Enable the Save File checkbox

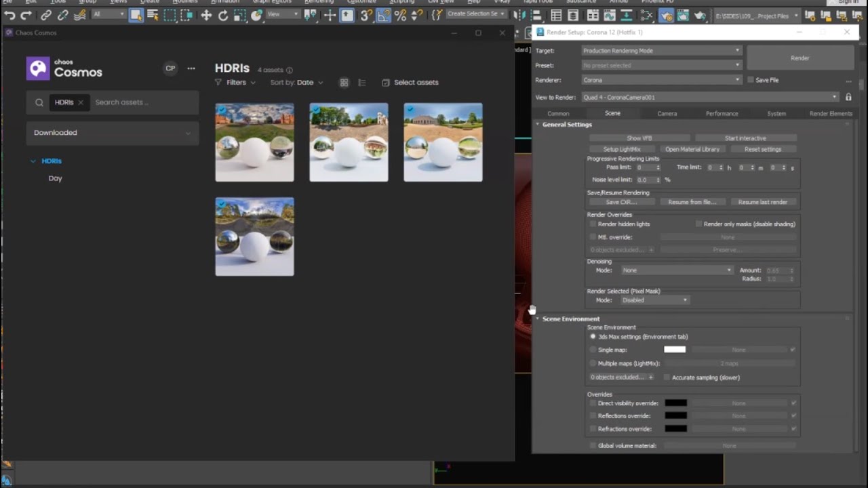click(x=751, y=80)
